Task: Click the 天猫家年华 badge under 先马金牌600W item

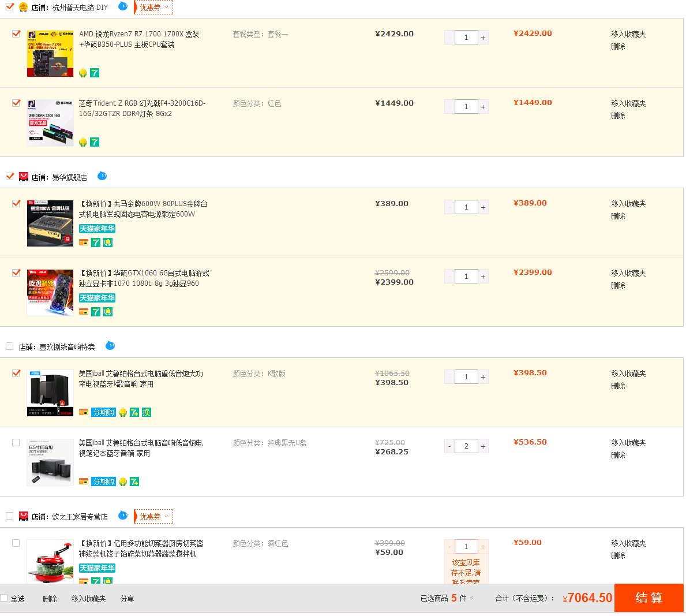Action: point(97,229)
